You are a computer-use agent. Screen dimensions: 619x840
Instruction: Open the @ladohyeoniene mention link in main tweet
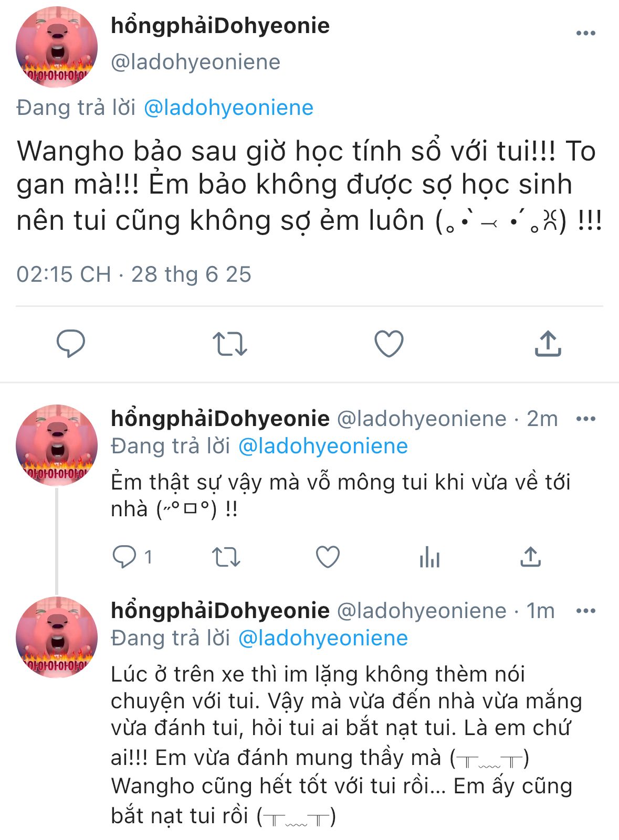228,108
